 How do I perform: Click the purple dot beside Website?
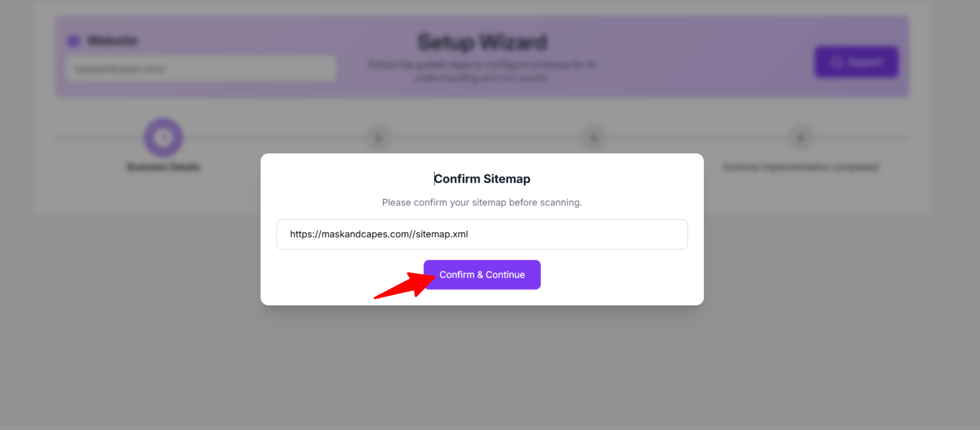[x=73, y=41]
